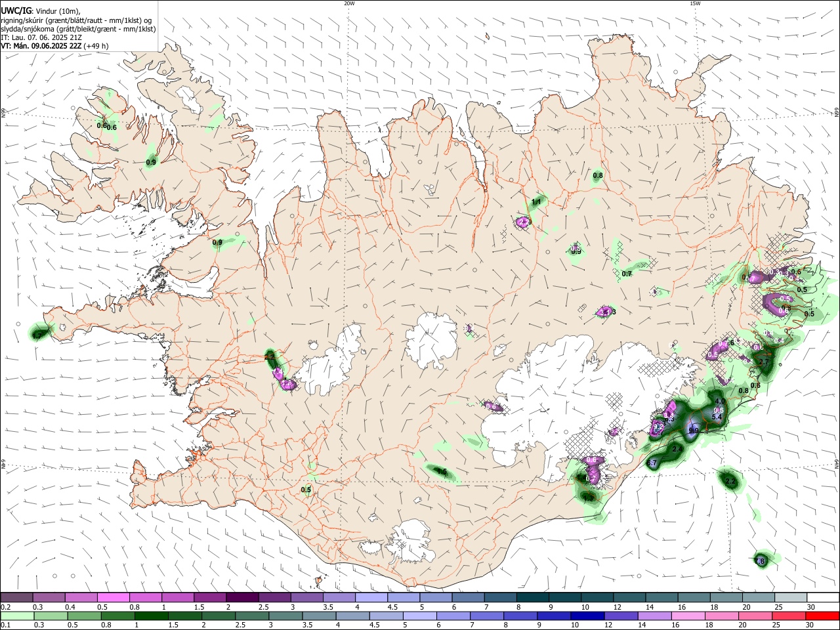Pick the darkest purple swatch at 2 on snow scale

tap(241, 597)
